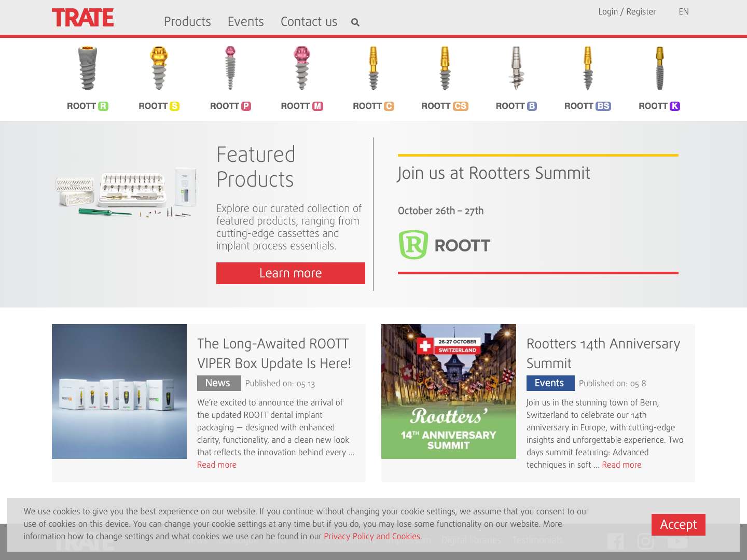This screenshot has width=747, height=560.
Task: Read more about the ROOTT VIPER Box update
Action: [216, 465]
